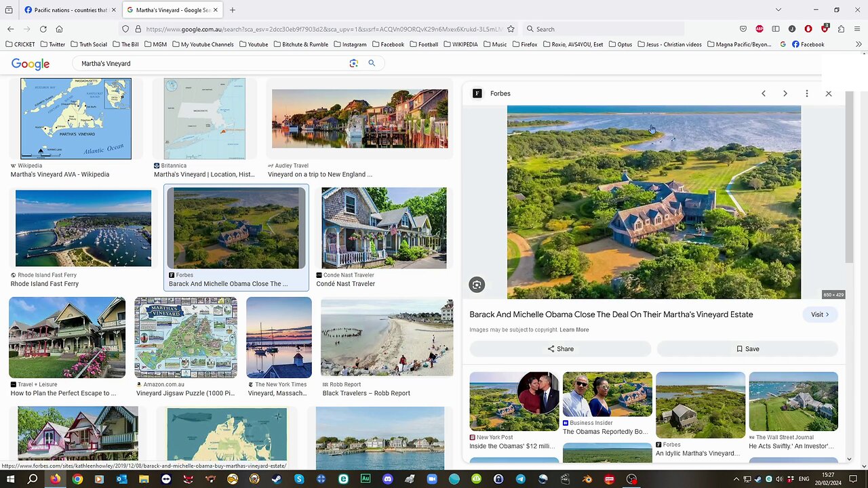This screenshot has height=488, width=868.
Task: Open the Truth Social bookmark folder
Action: pos(87,44)
